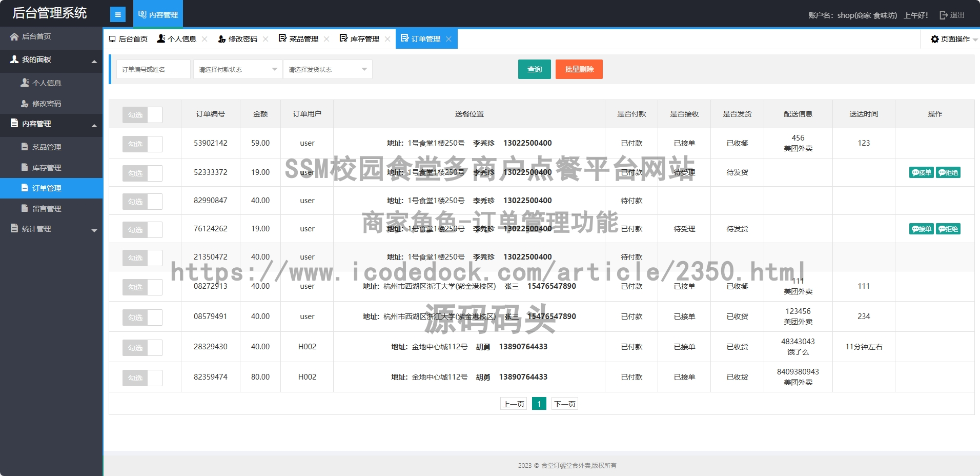This screenshot has height=476, width=980.
Task: Click the 送餐位置 column header
Action: [469, 114]
